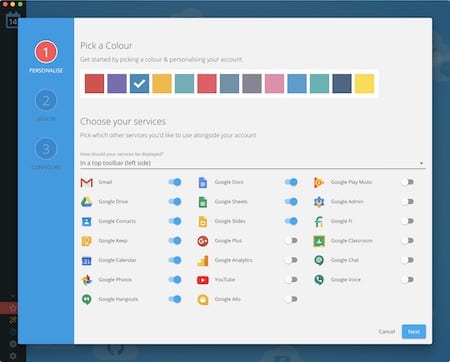Disable the Google Calendar toggle

tap(175, 260)
